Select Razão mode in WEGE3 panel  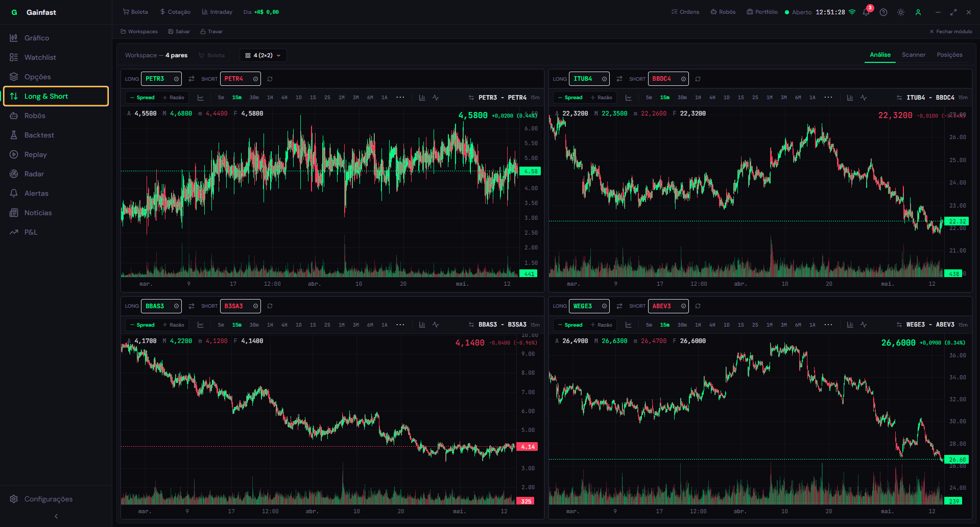tap(602, 325)
